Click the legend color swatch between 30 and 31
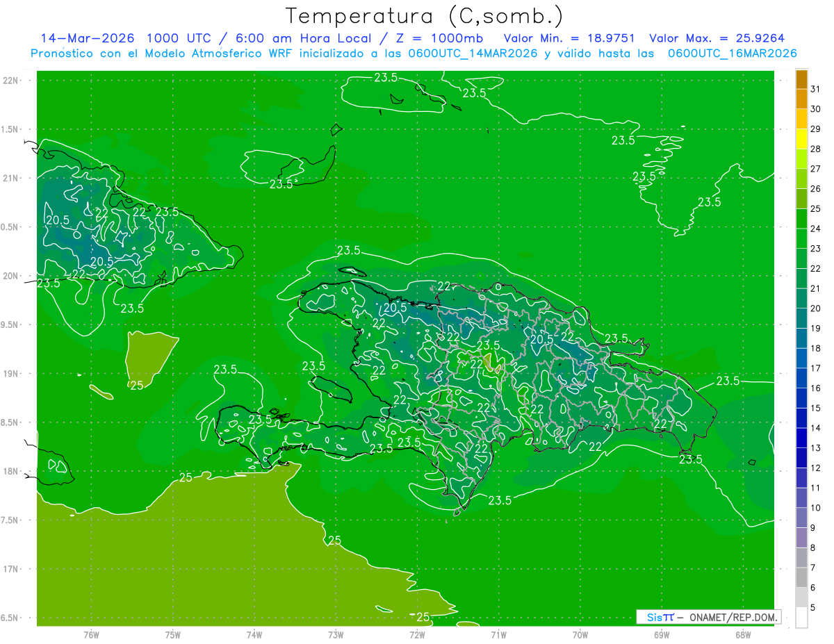Screen dimensions: 834x644 (x=801, y=99)
